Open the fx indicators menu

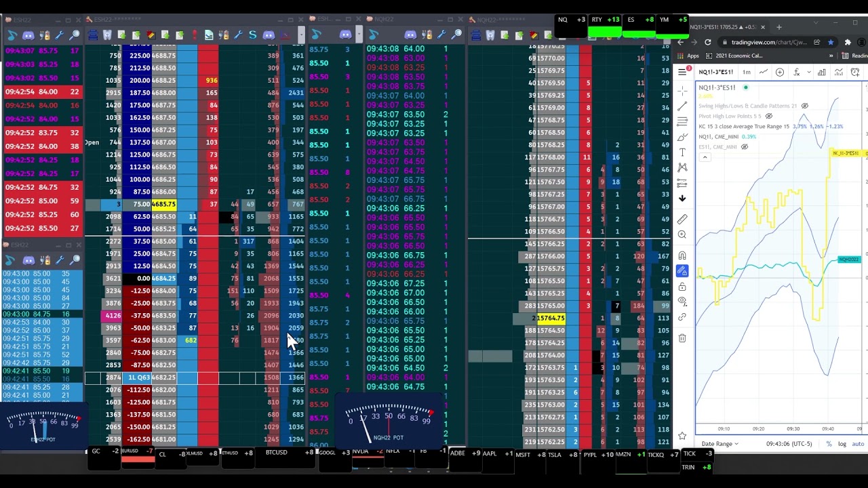tap(796, 72)
